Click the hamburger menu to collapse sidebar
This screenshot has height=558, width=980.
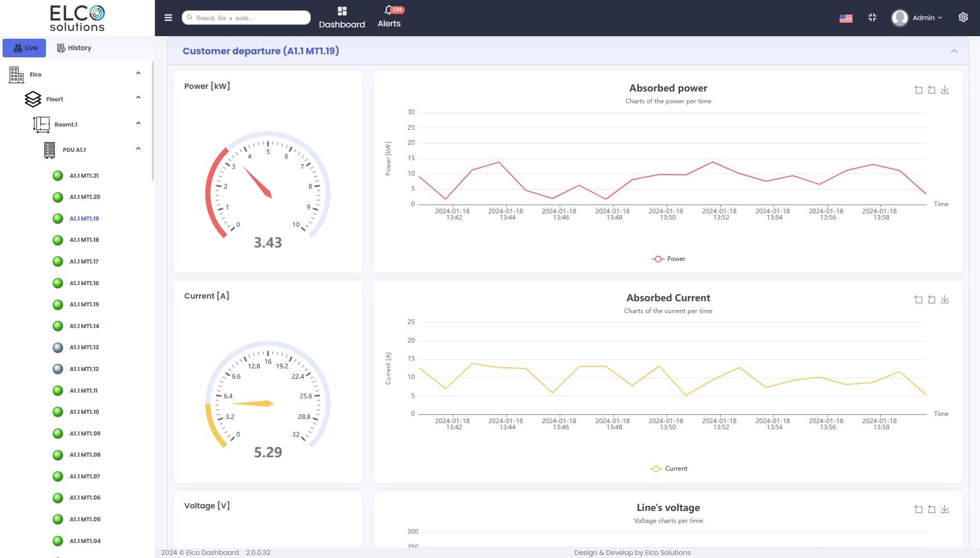click(x=168, y=17)
